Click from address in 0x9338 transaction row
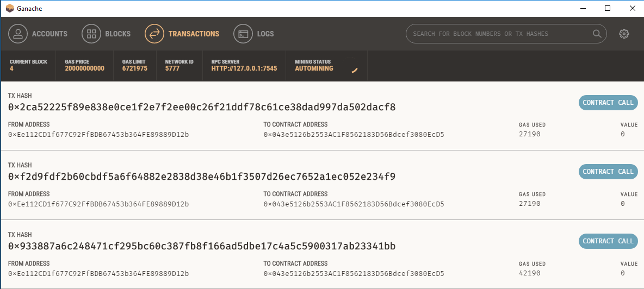The image size is (644, 289). (x=98, y=273)
